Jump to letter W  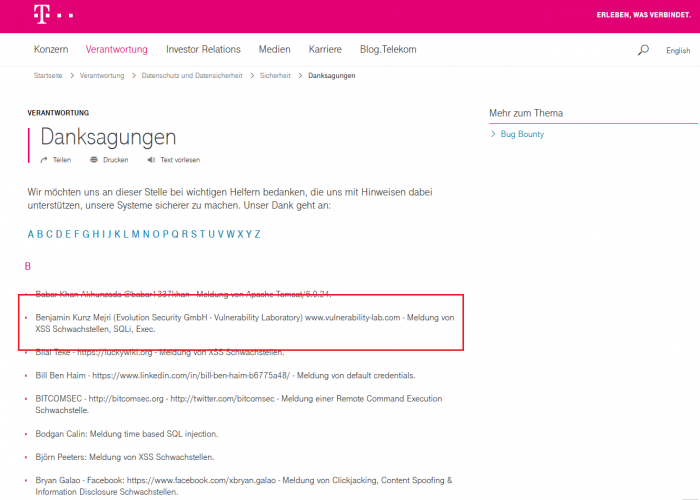(231, 234)
